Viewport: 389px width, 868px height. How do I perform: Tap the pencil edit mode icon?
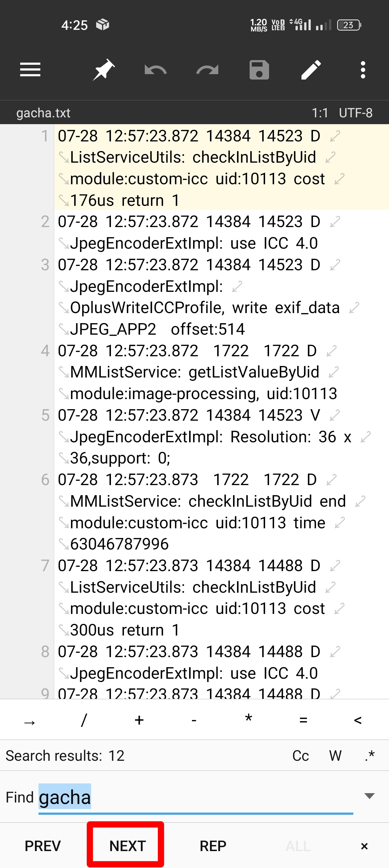pos(311,70)
